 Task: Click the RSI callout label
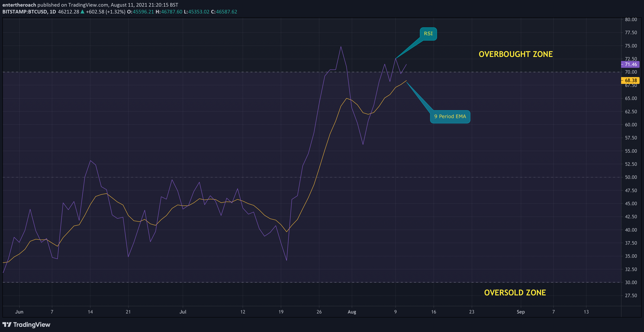pos(428,34)
